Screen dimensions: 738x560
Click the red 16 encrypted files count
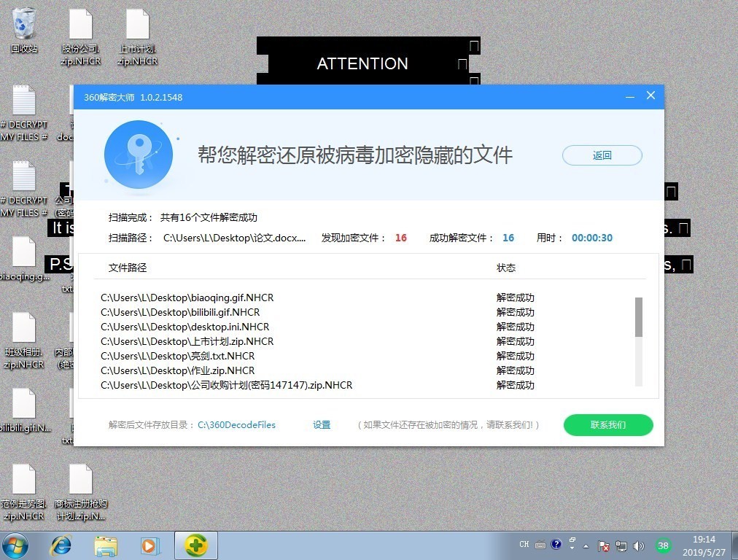pyautogui.click(x=401, y=238)
